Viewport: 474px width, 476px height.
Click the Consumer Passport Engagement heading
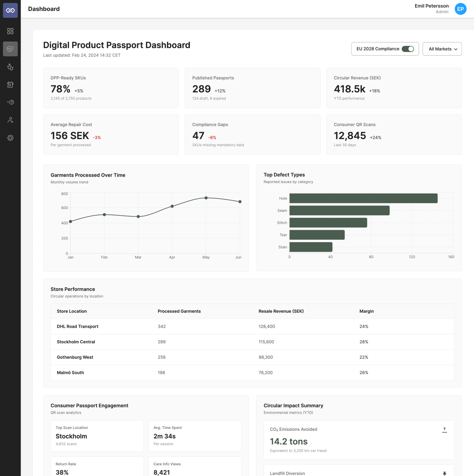click(89, 405)
